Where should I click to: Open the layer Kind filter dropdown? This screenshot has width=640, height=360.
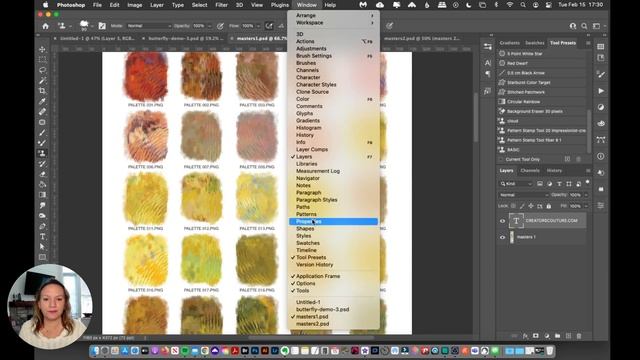(516, 184)
